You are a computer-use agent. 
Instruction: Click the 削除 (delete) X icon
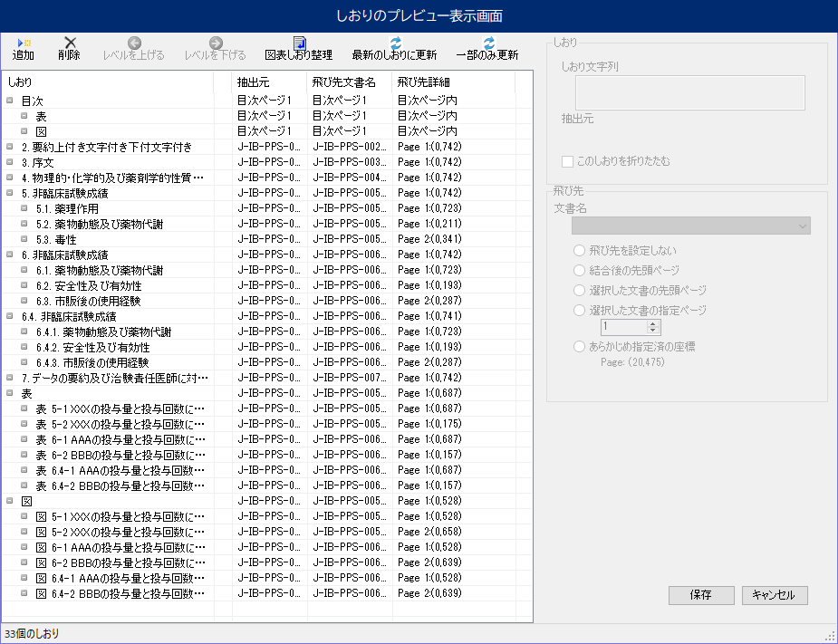click(x=70, y=43)
